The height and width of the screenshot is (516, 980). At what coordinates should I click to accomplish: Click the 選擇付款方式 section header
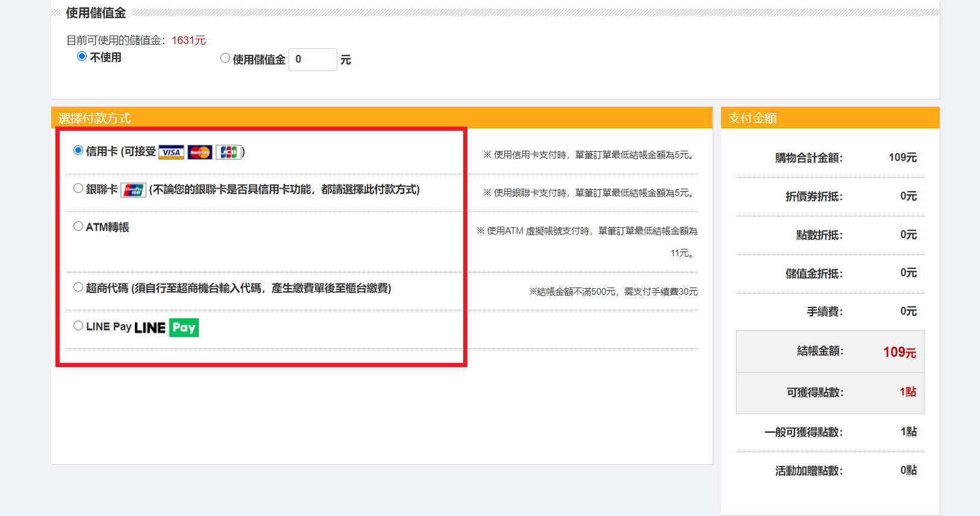pos(95,118)
